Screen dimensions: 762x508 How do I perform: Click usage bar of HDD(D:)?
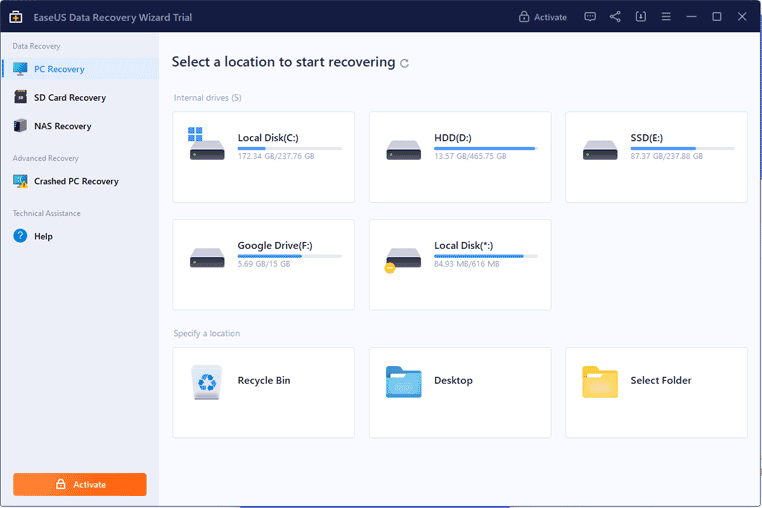[486, 148]
